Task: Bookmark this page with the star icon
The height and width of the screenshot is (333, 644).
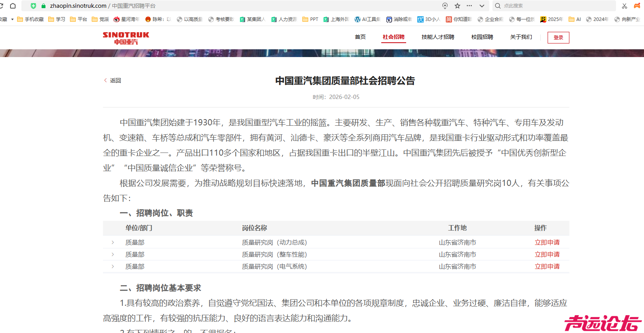Action: pyautogui.click(x=457, y=6)
